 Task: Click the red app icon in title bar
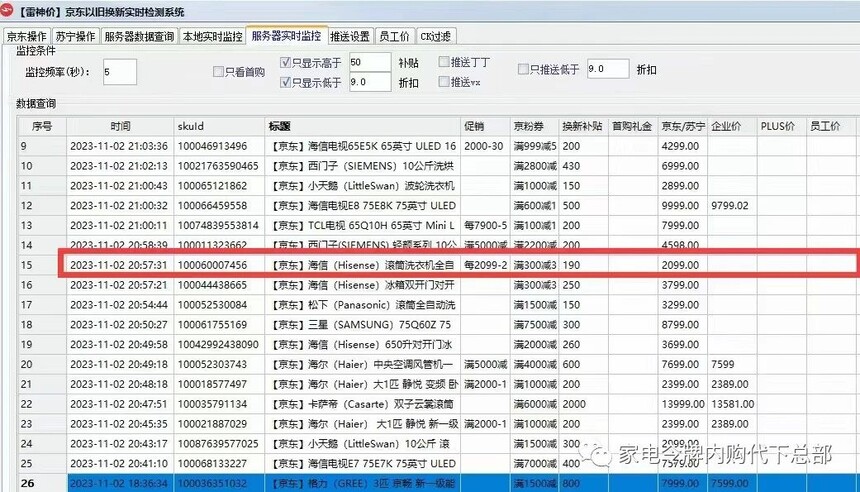[x=7, y=10]
